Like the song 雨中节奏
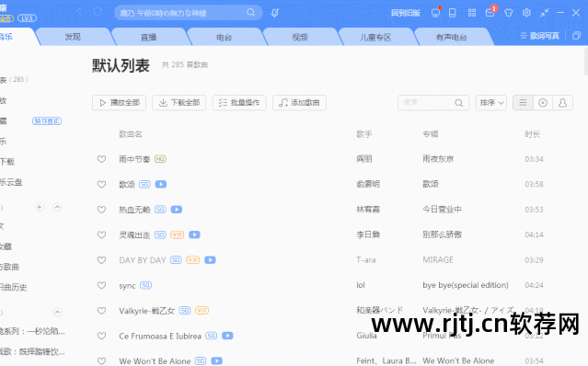This screenshot has width=588, height=366. pos(101,159)
